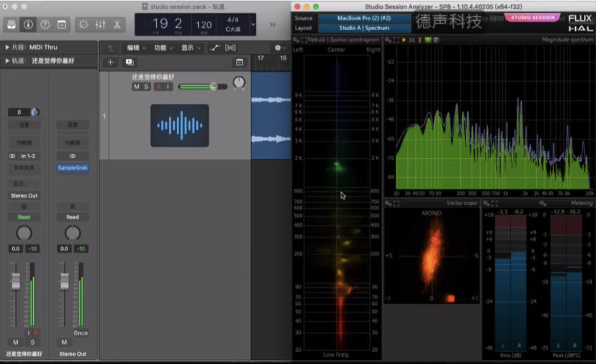This screenshot has width=596, height=364.
Task: Click the In 1-2 input slot
Action: (x=28, y=156)
